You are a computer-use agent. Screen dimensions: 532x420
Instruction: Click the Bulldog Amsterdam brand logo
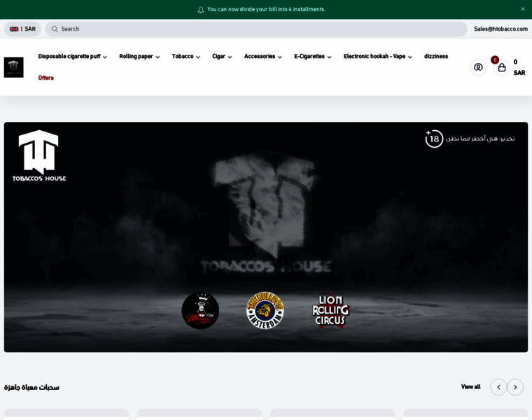click(x=265, y=310)
